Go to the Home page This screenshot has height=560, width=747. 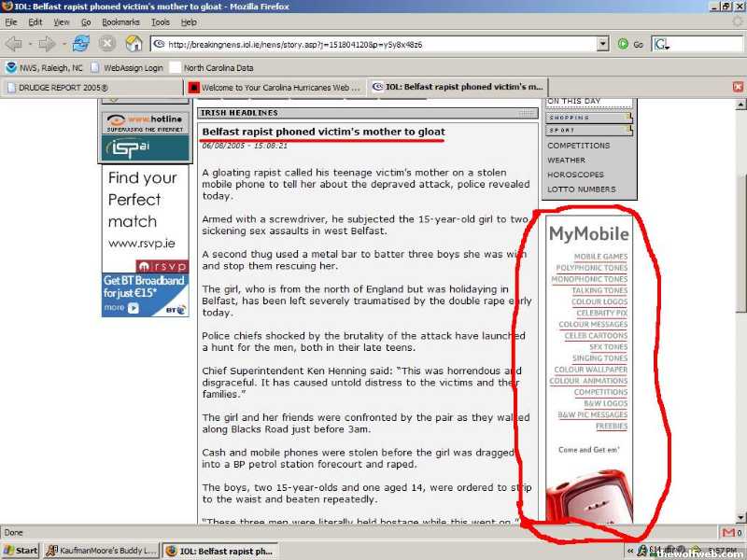(x=134, y=44)
